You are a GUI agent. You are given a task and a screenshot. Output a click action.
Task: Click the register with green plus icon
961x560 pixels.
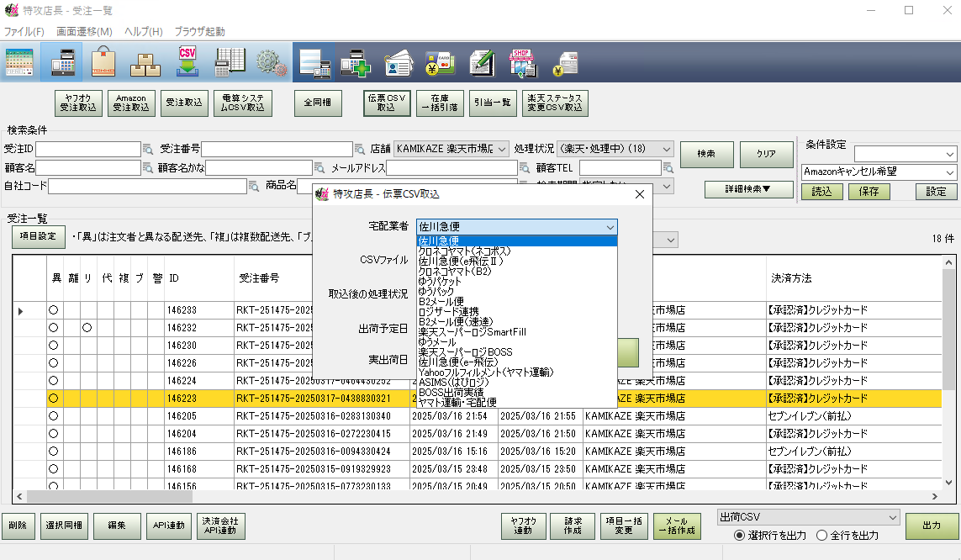coord(356,62)
